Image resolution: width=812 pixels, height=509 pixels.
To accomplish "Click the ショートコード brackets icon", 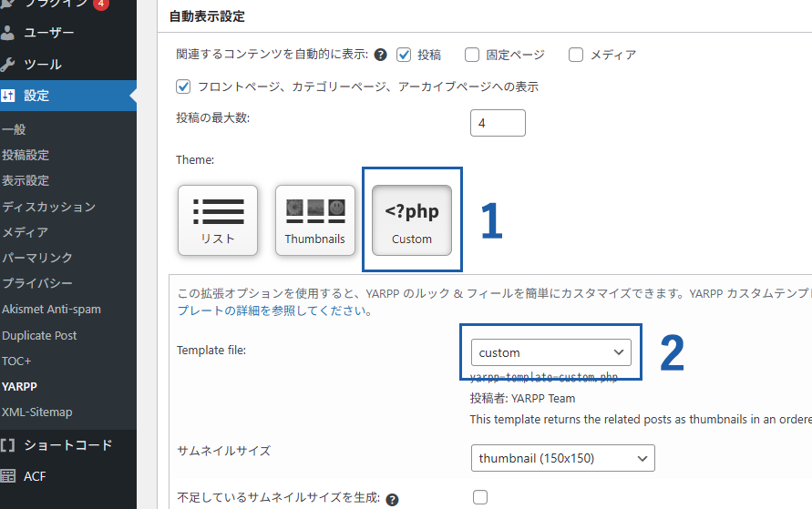I will point(8,445).
